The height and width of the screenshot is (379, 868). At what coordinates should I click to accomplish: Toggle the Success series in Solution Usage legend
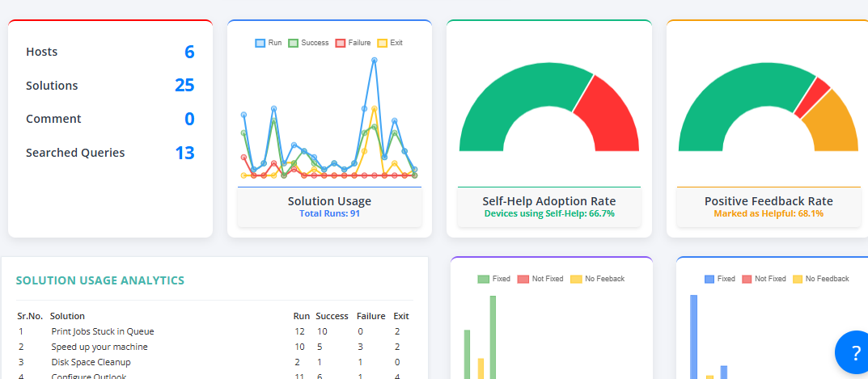click(x=308, y=43)
